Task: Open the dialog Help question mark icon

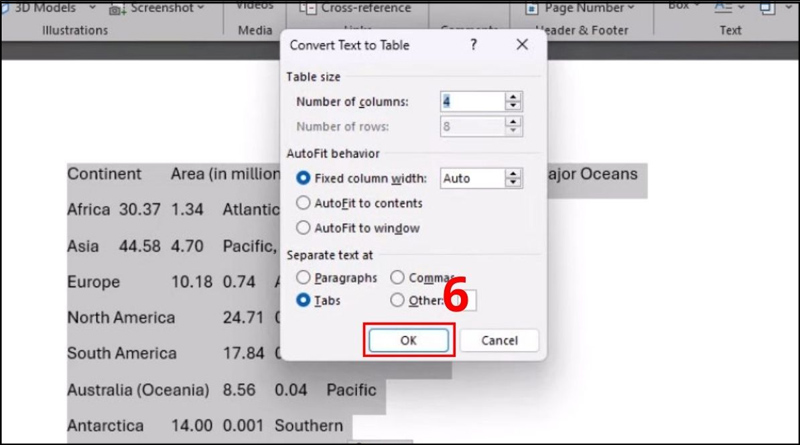Action: [474, 45]
